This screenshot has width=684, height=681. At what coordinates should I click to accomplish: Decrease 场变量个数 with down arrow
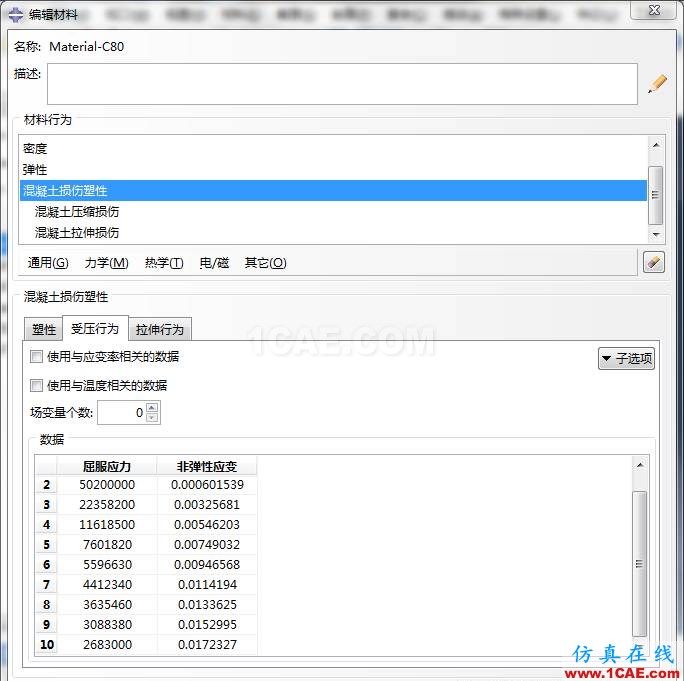(152, 417)
